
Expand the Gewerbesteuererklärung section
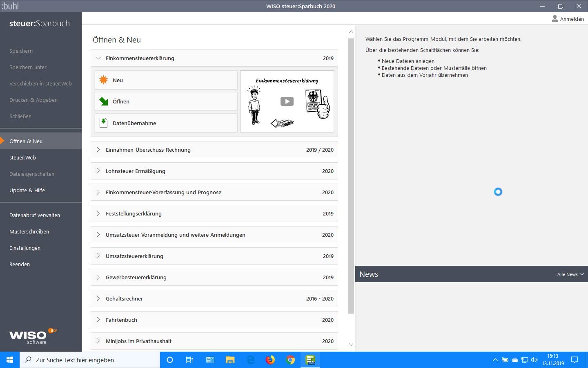pyautogui.click(x=214, y=277)
